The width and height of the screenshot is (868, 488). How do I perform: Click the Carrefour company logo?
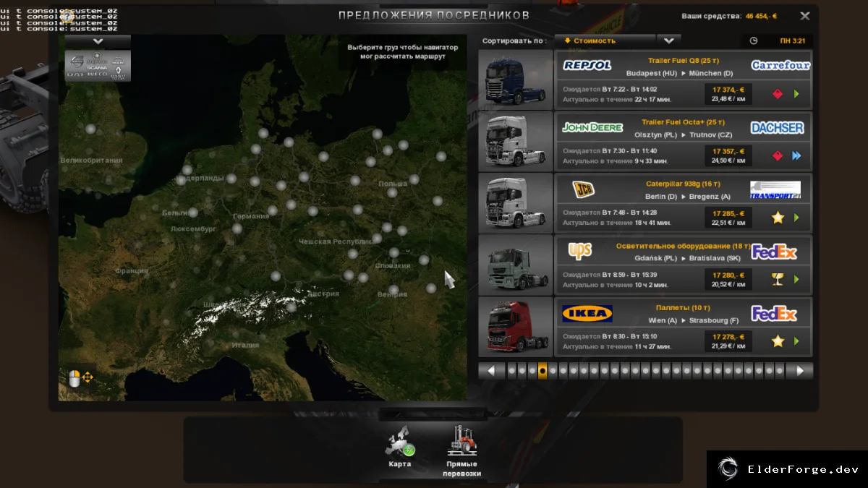tap(780, 66)
